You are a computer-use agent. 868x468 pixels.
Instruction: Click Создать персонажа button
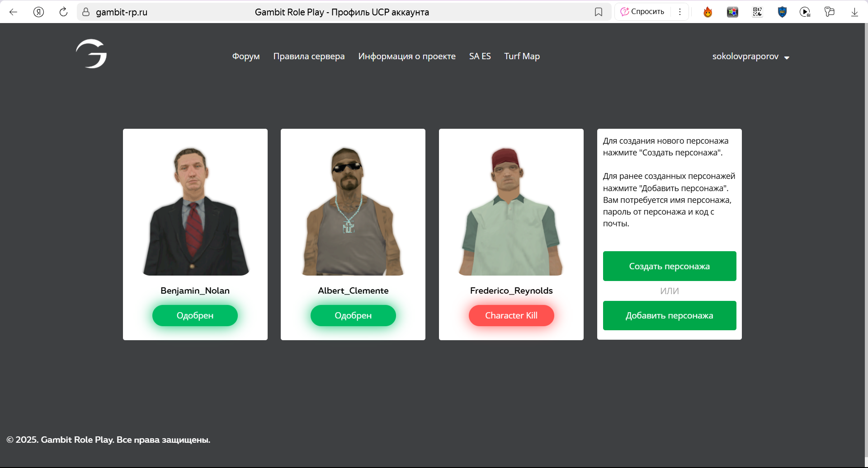(670, 266)
